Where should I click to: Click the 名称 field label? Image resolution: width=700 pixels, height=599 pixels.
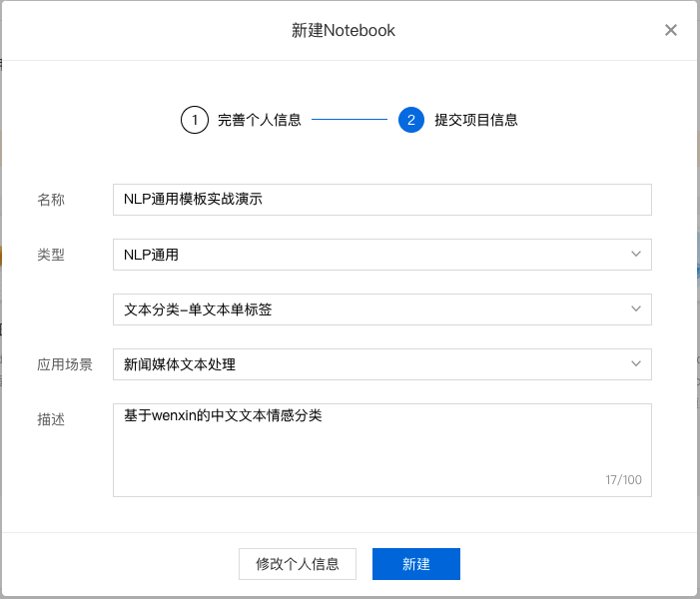pyautogui.click(x=51, y=200)
